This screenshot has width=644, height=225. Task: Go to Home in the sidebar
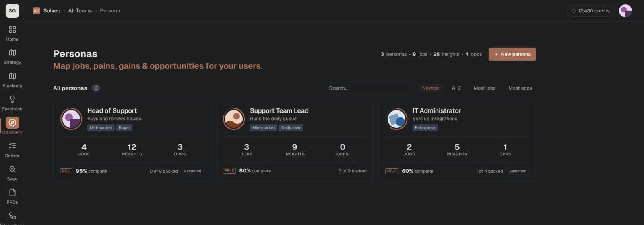12,33
